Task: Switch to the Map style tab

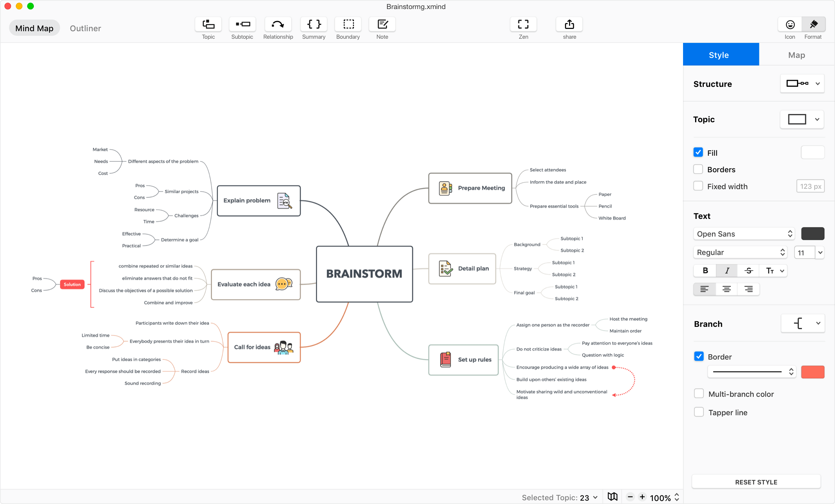Action: click(796, 54)
